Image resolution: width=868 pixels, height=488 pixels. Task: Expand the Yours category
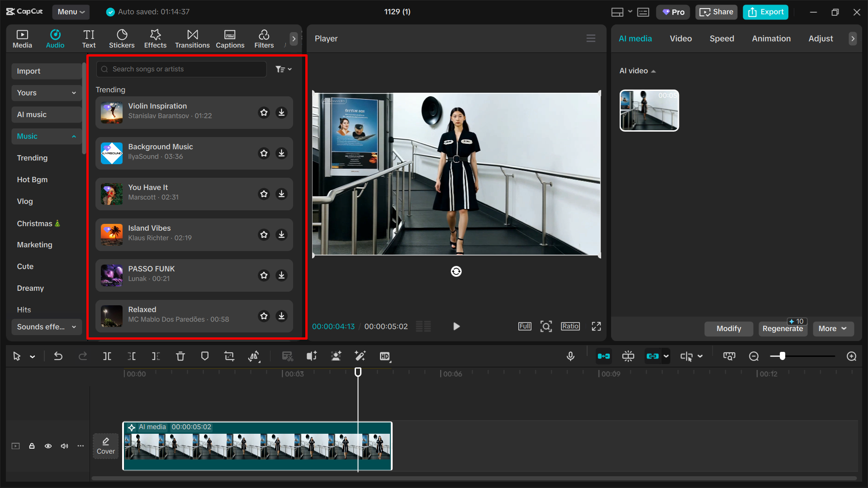[47, 93]
